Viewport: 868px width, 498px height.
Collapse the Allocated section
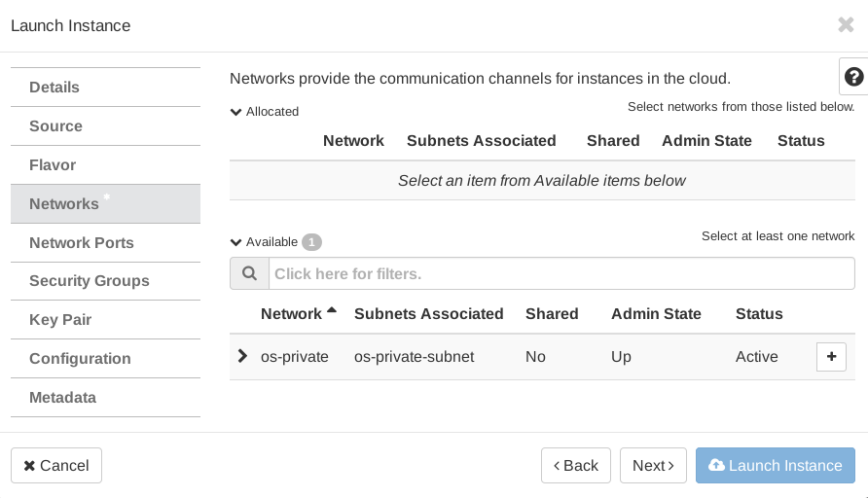pos(236,112)
